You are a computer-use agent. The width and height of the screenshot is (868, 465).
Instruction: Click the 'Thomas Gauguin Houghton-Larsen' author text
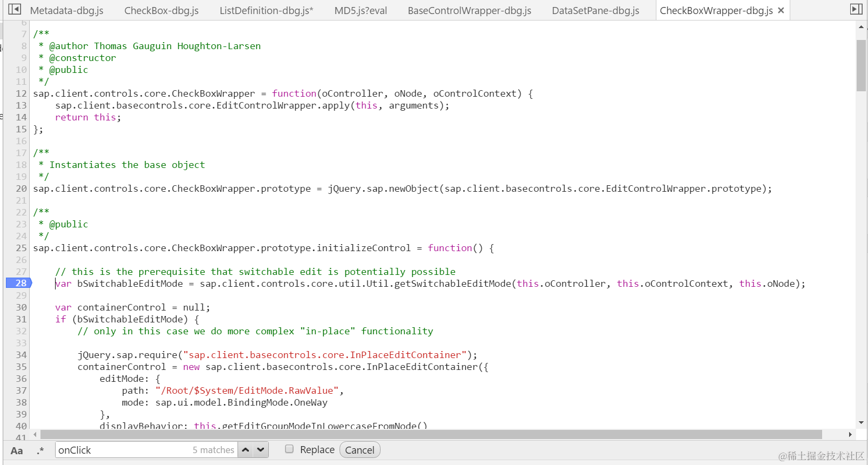(178, 46)
